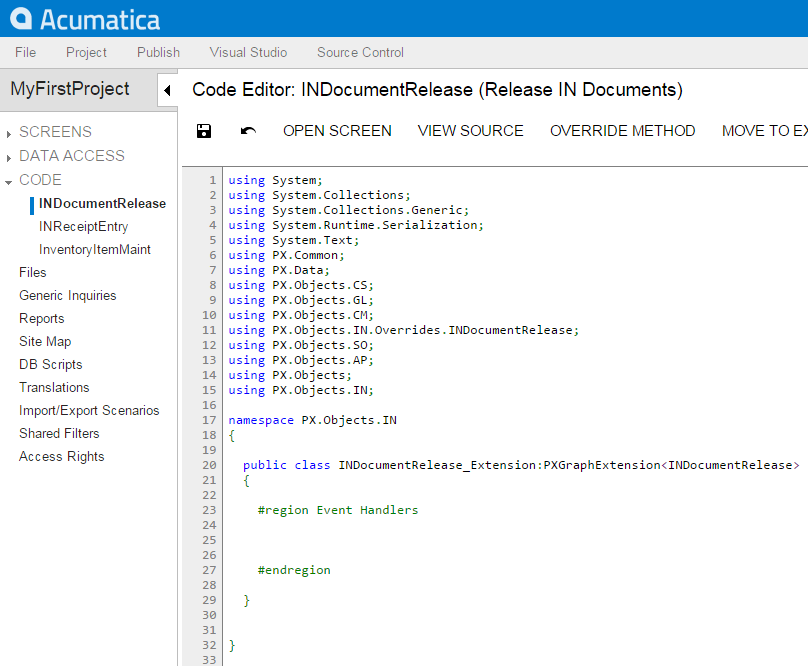The width and height of the screenshot is (808, 666).
Task: Select InventoryItemMaint in the code tree
Action: [95, 249]
